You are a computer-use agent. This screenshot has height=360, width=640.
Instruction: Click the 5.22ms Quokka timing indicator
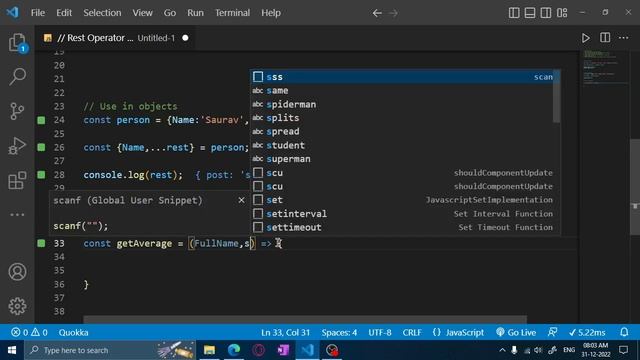tap(587, 332)
